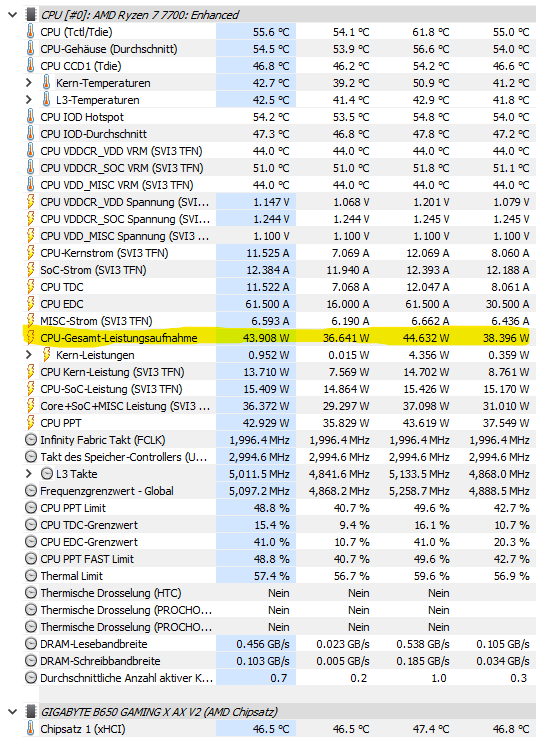Select the CPU VDDCR_VDD VRM (SVI3 TFN) row label
Viewport: 550px width, 744px height.
tap(121, 151)
